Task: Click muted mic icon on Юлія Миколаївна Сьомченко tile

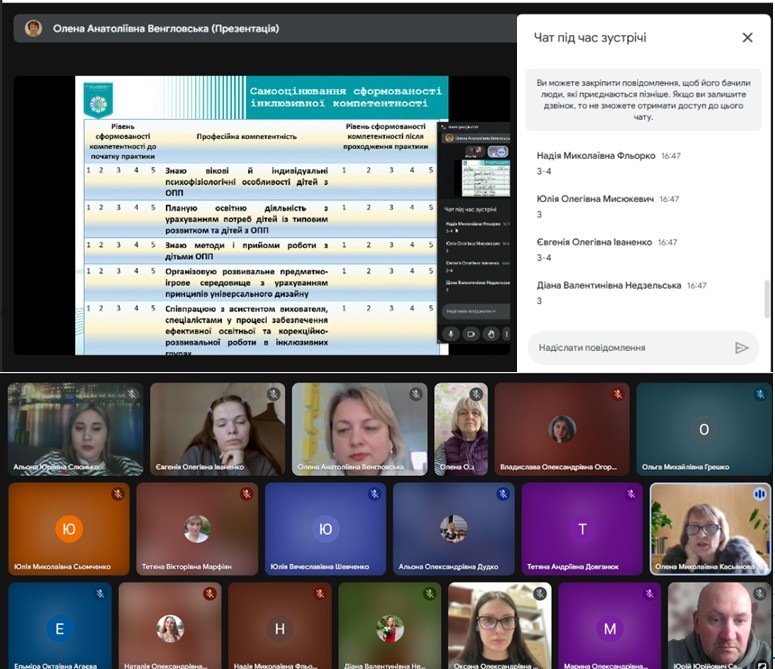Action: pyautogui.click(x=117, y=494)
